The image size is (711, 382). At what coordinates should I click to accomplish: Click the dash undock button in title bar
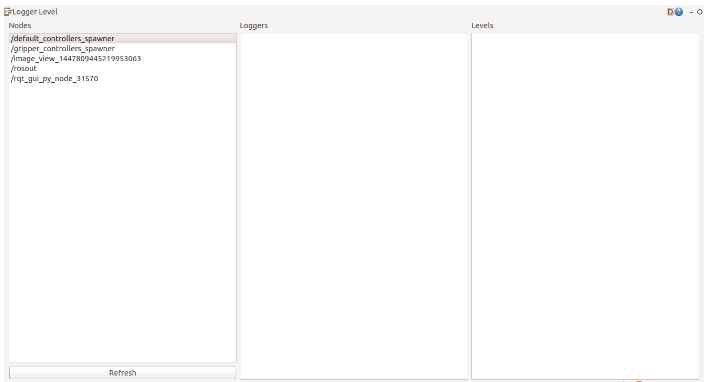click(691, 12)
